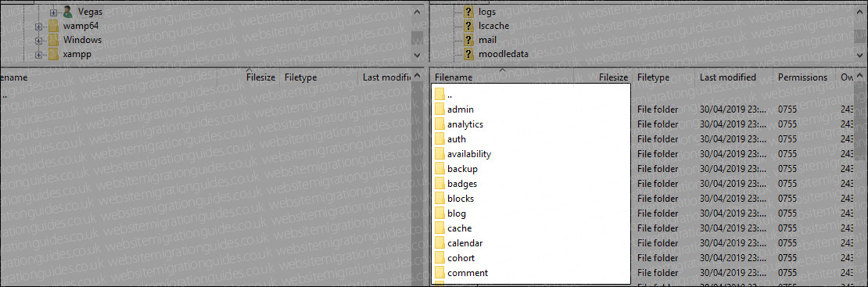Click the 0755 permissions in cohort row
Viewport: 868px width, 287px height.
pyautogui.click(x=787, y=257)
